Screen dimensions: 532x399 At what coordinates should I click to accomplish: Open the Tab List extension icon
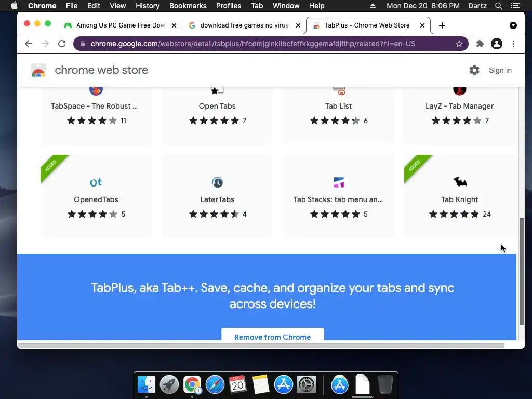(339, 90)
